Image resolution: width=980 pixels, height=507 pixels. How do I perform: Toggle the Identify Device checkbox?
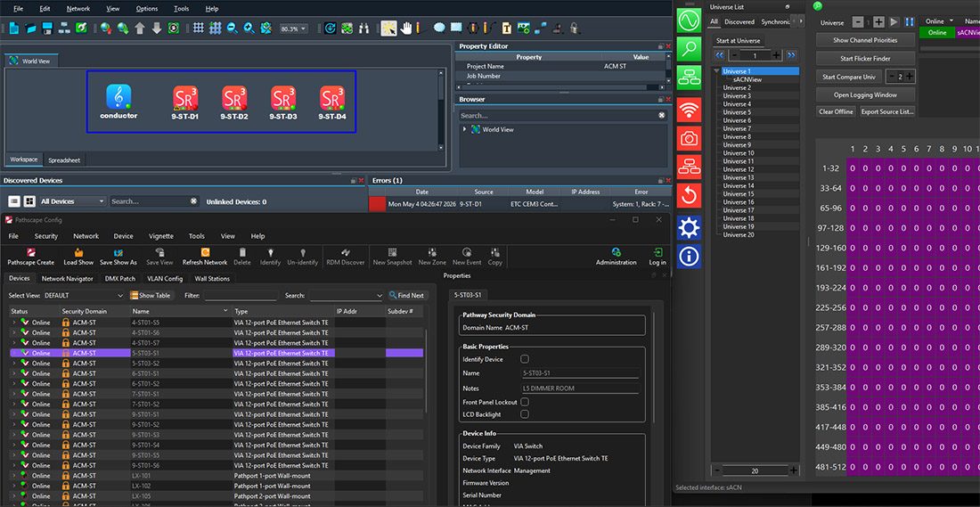click(525, 359)
